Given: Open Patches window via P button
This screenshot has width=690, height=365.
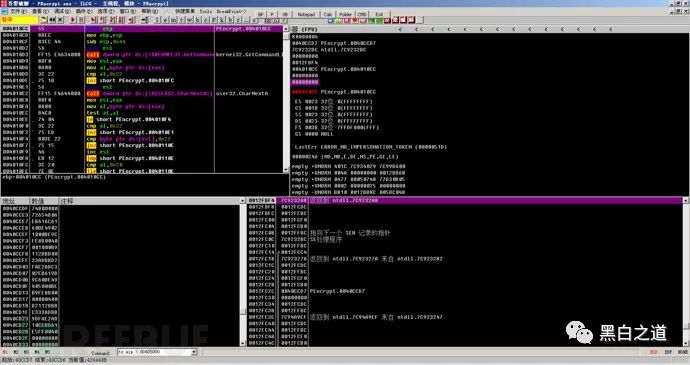Looking at the screenshot, I should pos(214,20).
